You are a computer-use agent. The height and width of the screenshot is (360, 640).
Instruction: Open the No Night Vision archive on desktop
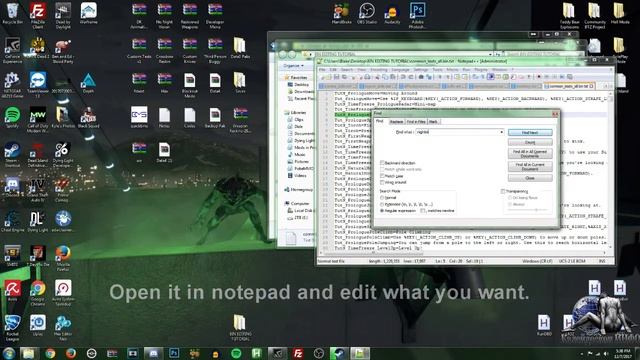(164, 16)
